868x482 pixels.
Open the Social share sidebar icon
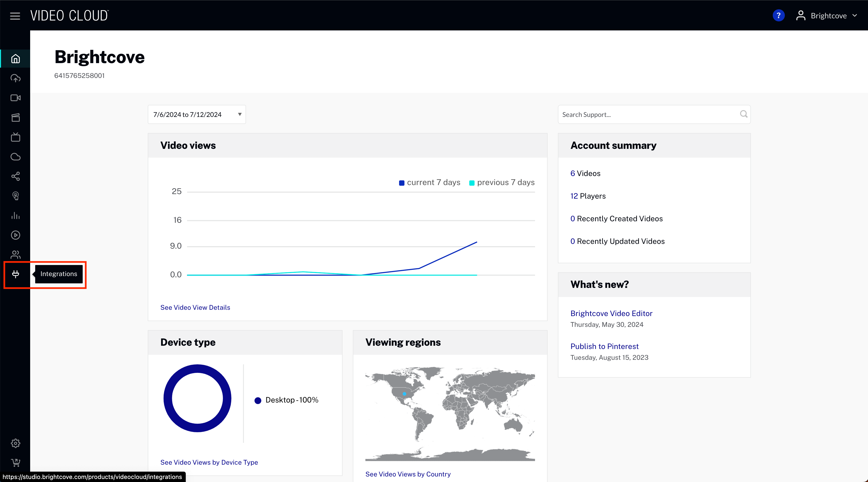[16, 176]
